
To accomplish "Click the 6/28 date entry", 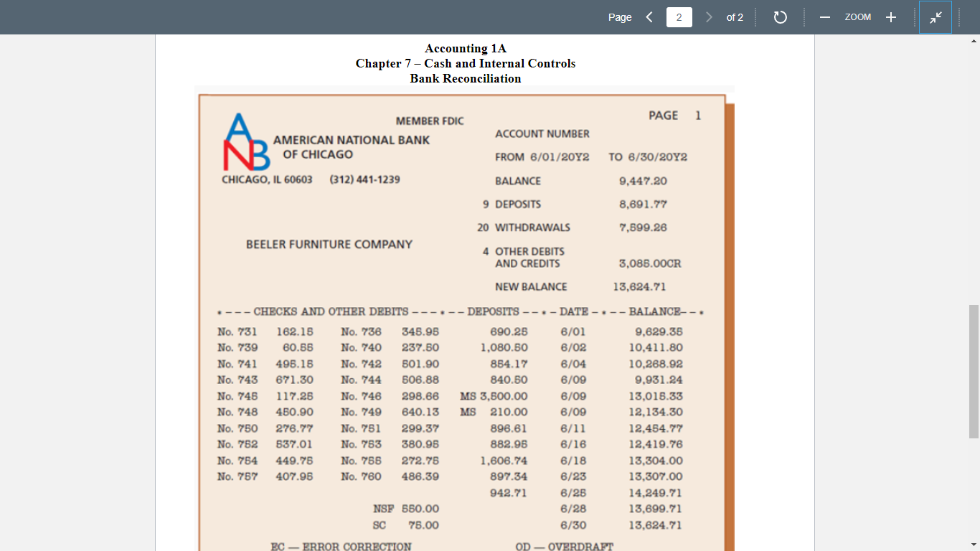I will [573, 509].
